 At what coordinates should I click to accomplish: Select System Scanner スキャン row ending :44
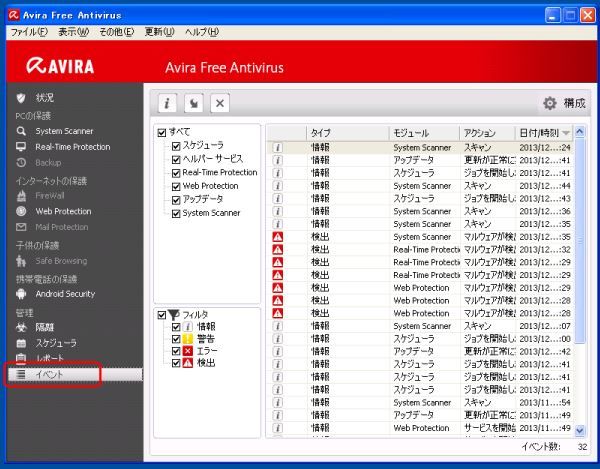coord(419,186)
